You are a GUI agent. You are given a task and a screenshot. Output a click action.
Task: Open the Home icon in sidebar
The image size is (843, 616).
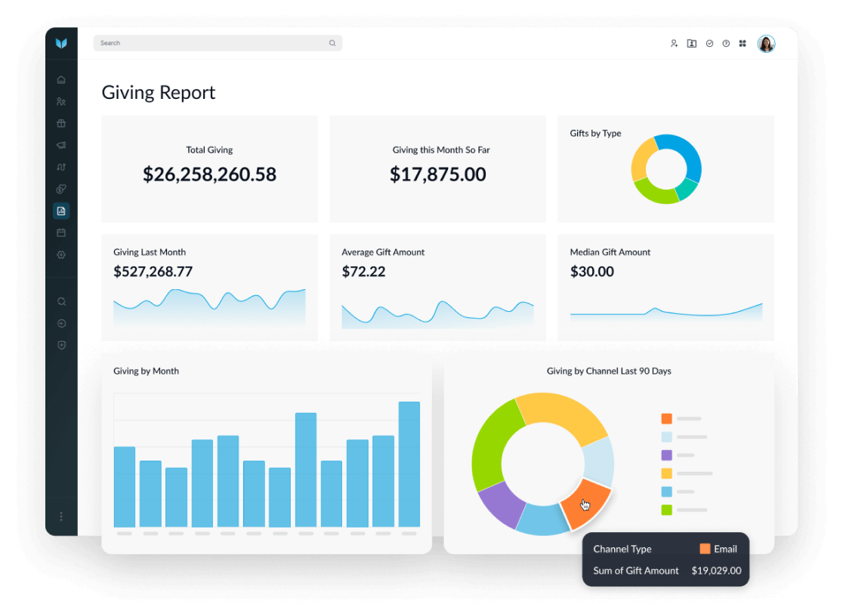tap(61, 80)
